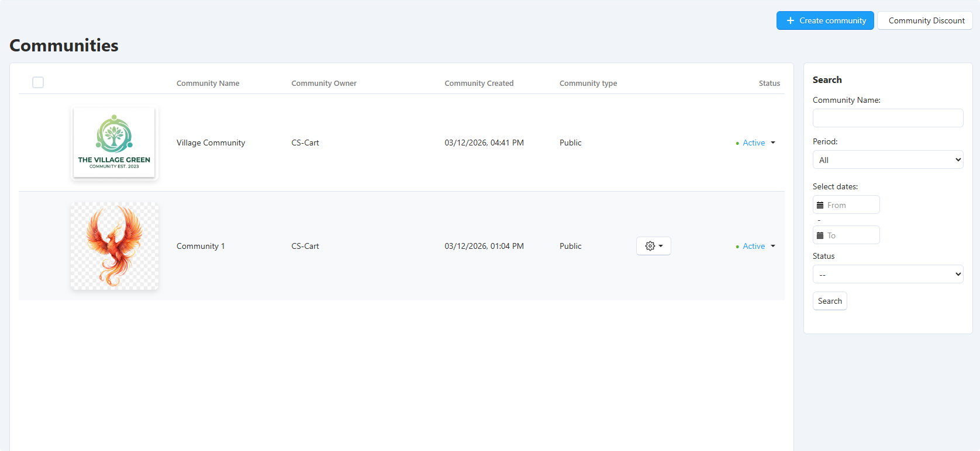Image resolution: width=980 pixels, height=451 pixels.
Task: Open the Status filter dropdown
Action: 888,274
